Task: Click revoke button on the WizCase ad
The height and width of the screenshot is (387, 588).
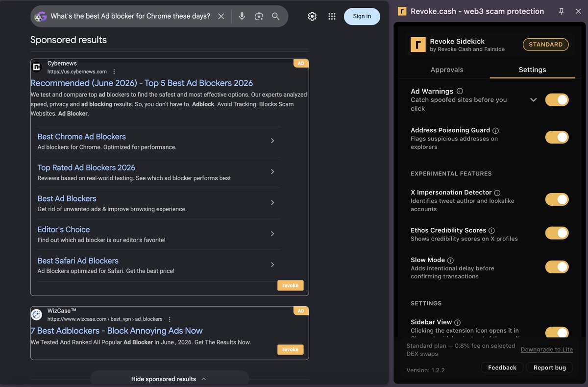Action: (291, 350)
